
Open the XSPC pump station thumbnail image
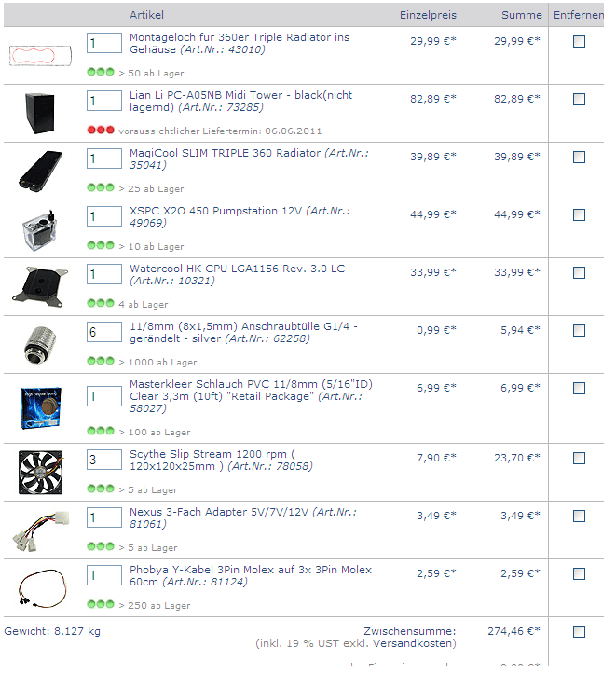coord(39,230)
